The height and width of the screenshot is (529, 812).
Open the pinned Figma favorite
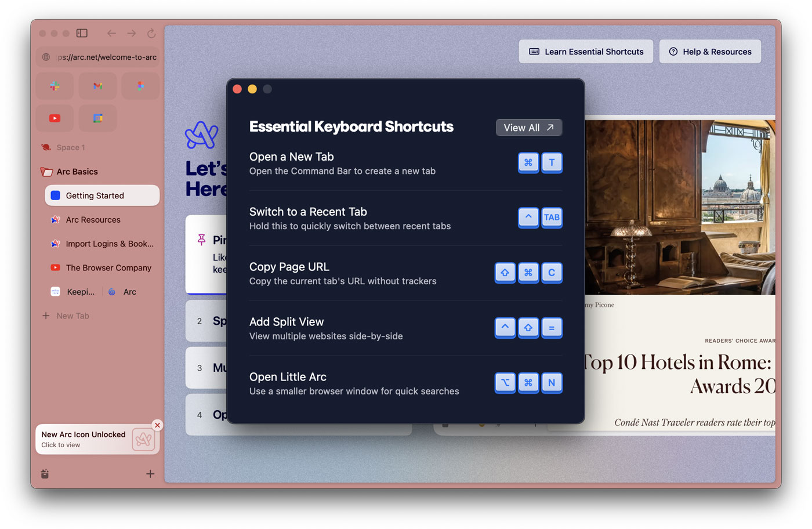pyautogui.click(x=140, y=86)
